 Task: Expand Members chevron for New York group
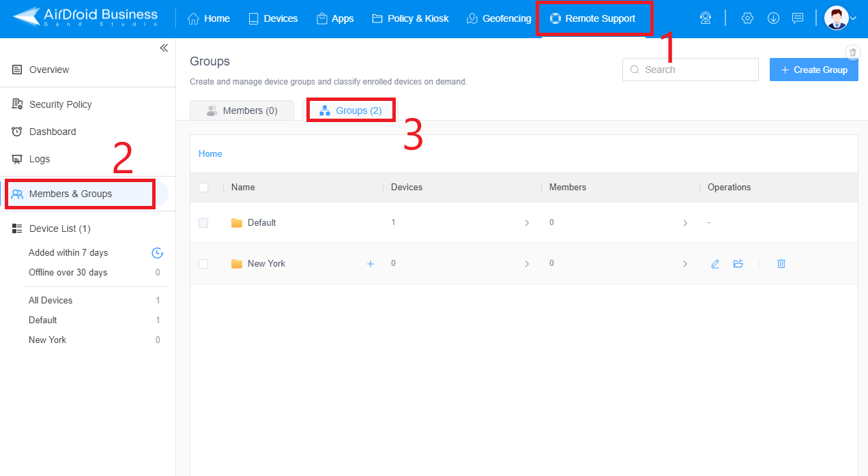click(x=685, y=264)
